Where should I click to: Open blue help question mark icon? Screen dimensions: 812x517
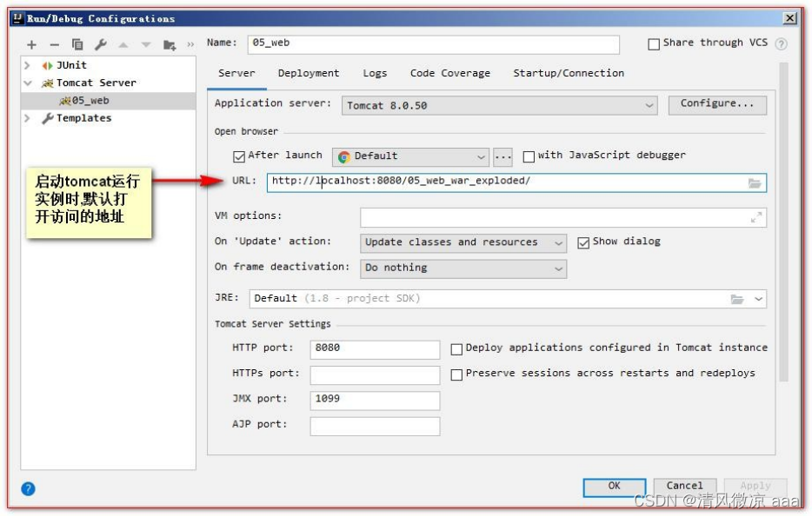[28, 488]
